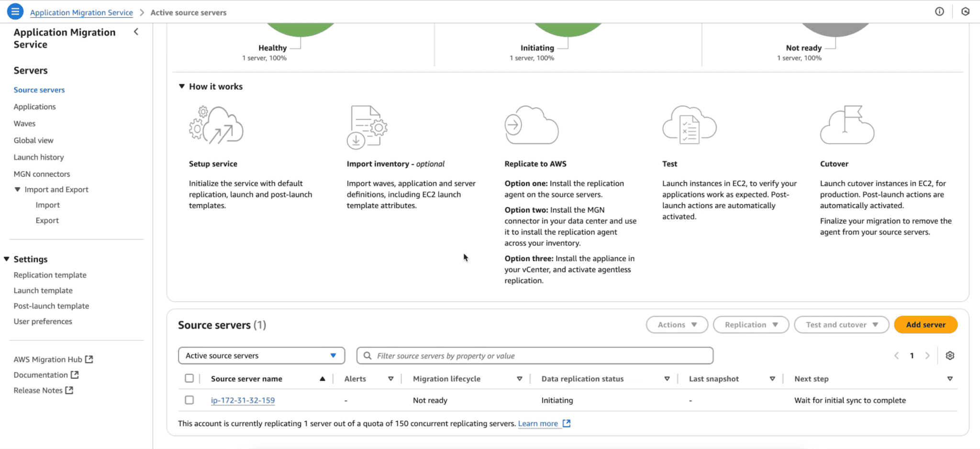Open Export under Import and Export

47,220
